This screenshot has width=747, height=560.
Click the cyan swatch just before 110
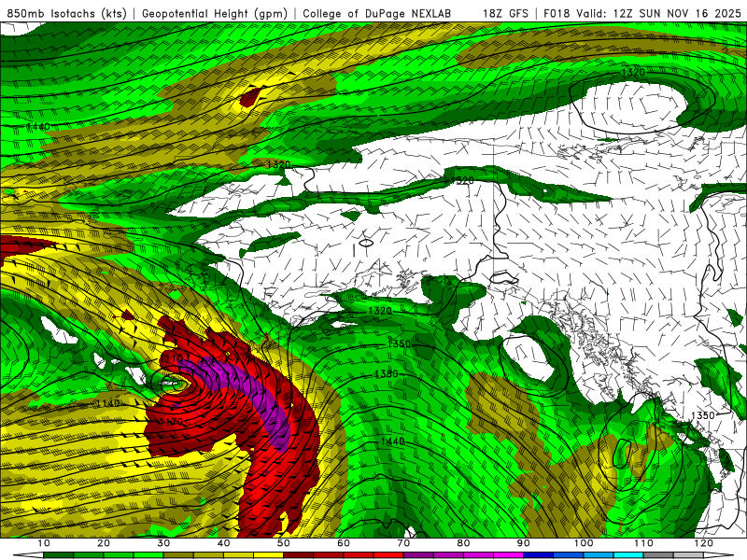coord(628,555)
